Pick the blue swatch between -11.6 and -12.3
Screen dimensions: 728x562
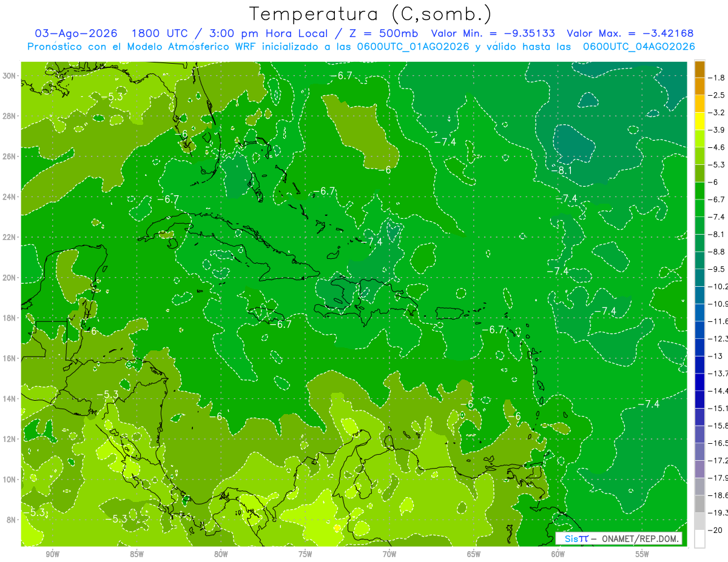pyautogui.click(x=699, y=330)
